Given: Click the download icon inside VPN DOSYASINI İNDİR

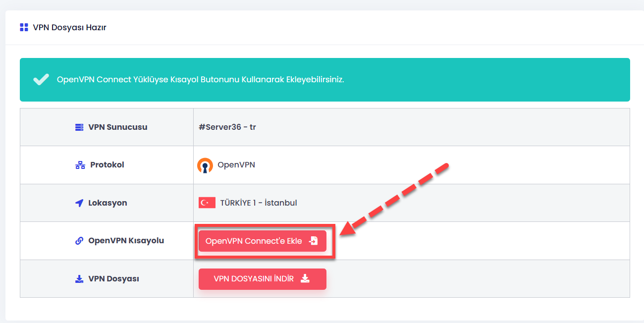Looking at the screenshot, I should tap(305, 279).
